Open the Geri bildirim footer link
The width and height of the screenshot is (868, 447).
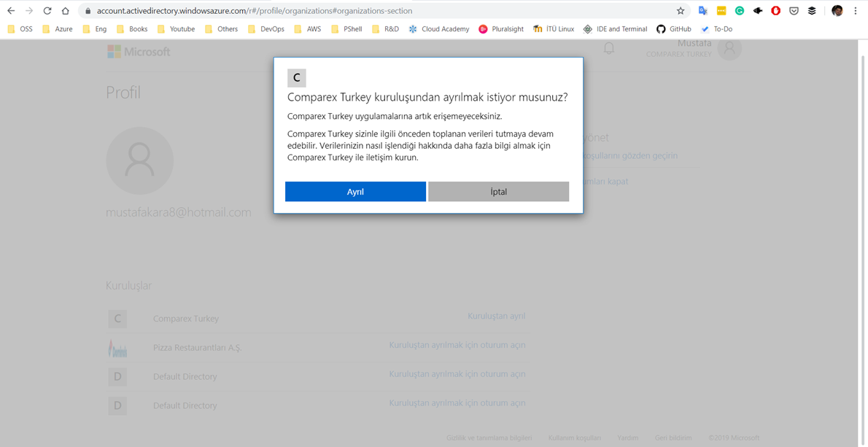(673, 438)
